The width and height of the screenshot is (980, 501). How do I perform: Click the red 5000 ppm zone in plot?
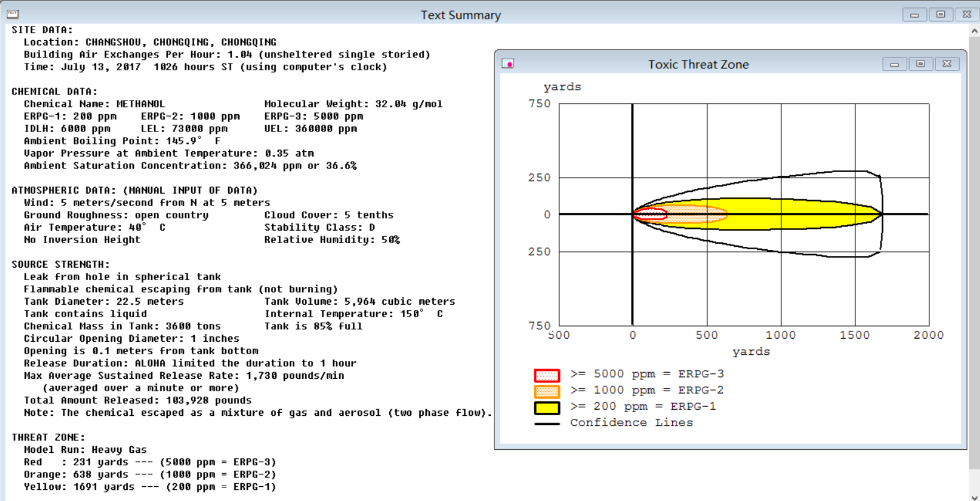coord(651,214)
